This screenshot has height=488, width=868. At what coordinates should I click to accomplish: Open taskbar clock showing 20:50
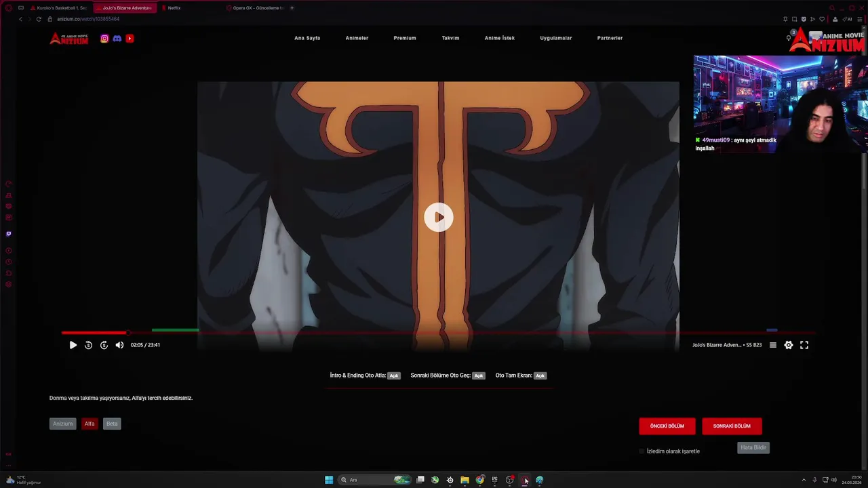click(x=852, y=480)
